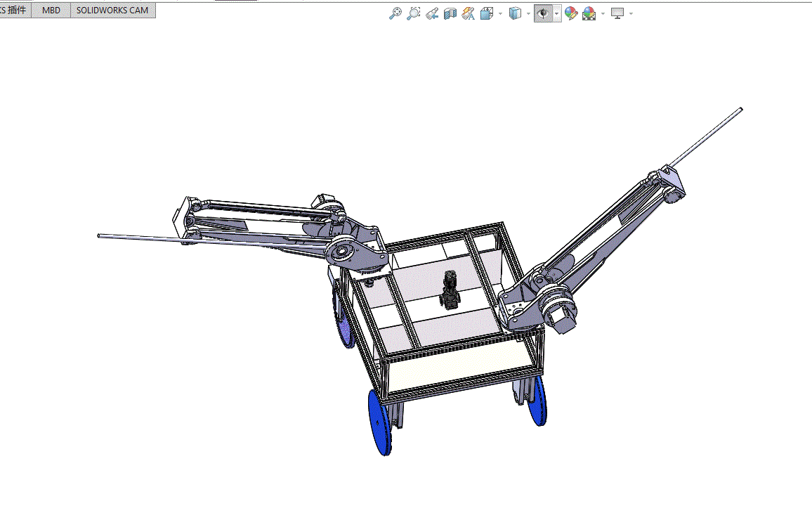Select the front-left blue wheel of the cart
The width and height of the screenshot is (812, 525).
tap(379, 423)
